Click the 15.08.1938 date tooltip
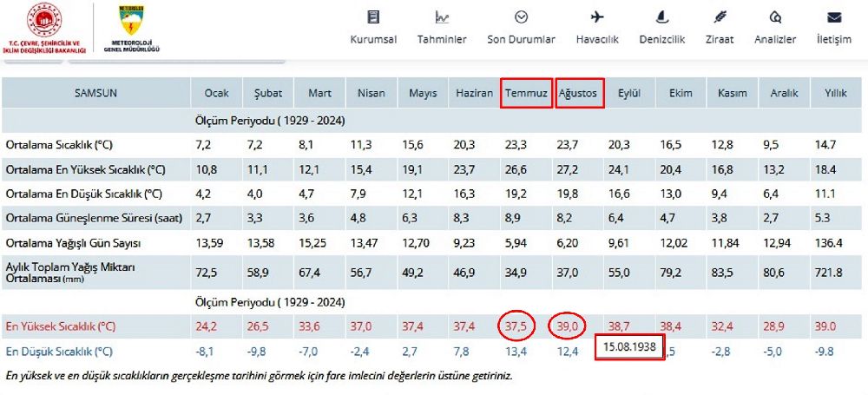 click(x=629, y=347)
